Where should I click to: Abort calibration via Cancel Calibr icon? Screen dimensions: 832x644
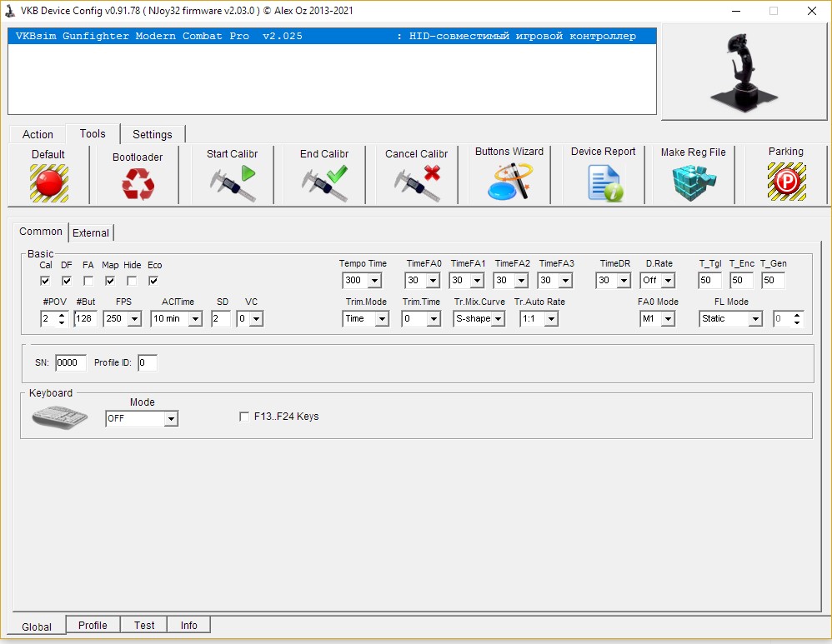[x=417, y=183]
